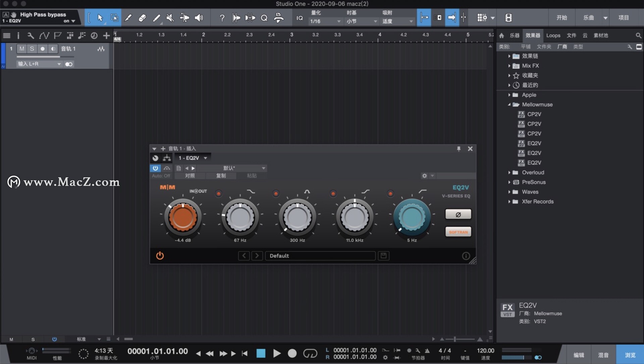Open the timebase 小节 dropdown

[362, 21]
